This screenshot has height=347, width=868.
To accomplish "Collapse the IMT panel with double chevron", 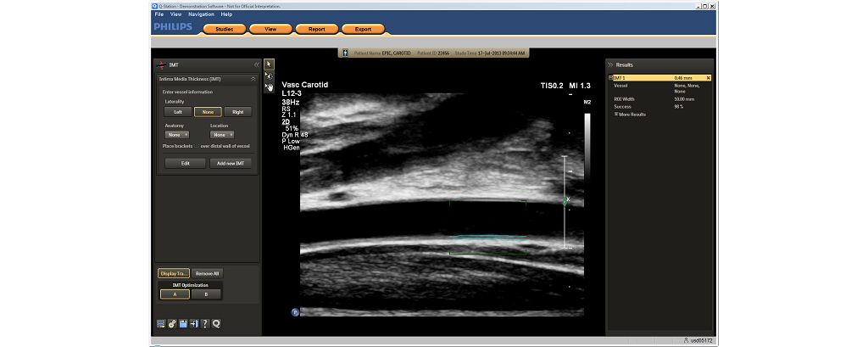I will coord(256,64).
